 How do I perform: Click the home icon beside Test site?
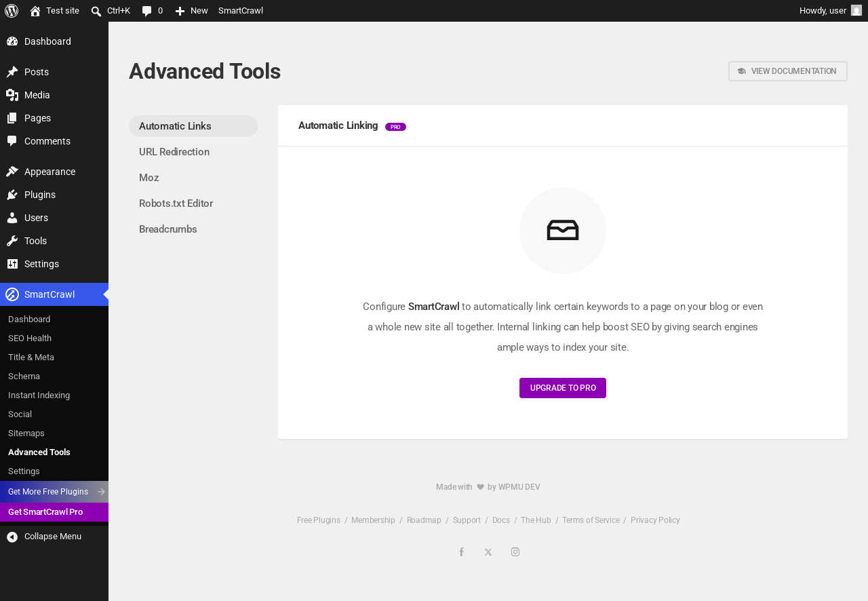coord(35,11)
